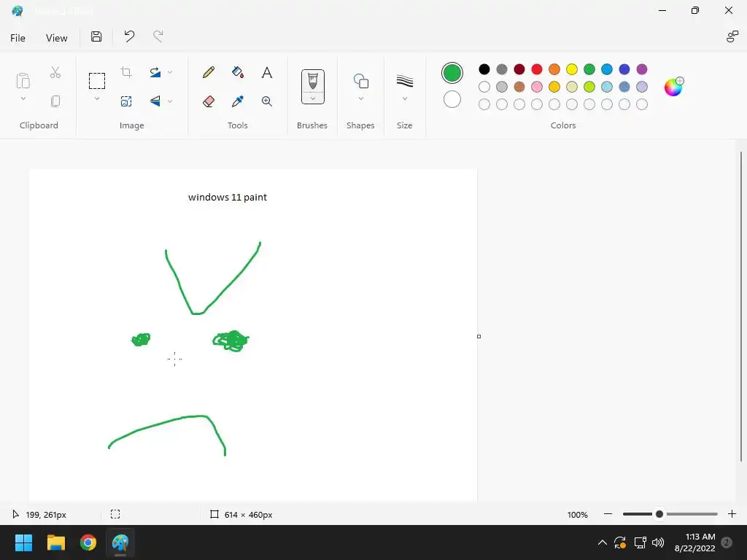Click the Crop icon
The height and width of the screenshot is (560, 747).
[126, 72]
